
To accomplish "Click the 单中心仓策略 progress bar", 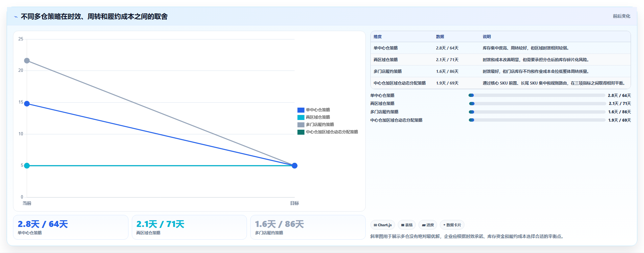I will 537,95.
